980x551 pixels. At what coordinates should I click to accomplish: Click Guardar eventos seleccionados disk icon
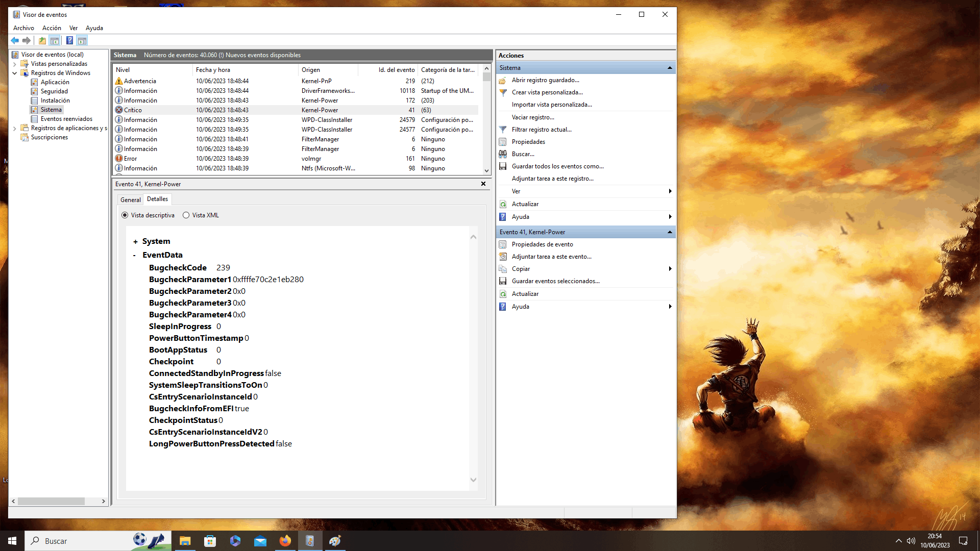point(503,282)
